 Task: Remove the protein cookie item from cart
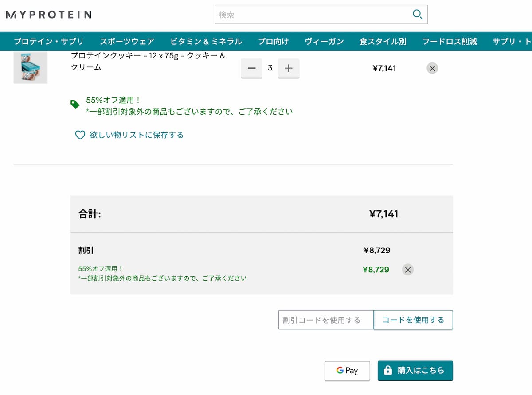pos(432,68)
